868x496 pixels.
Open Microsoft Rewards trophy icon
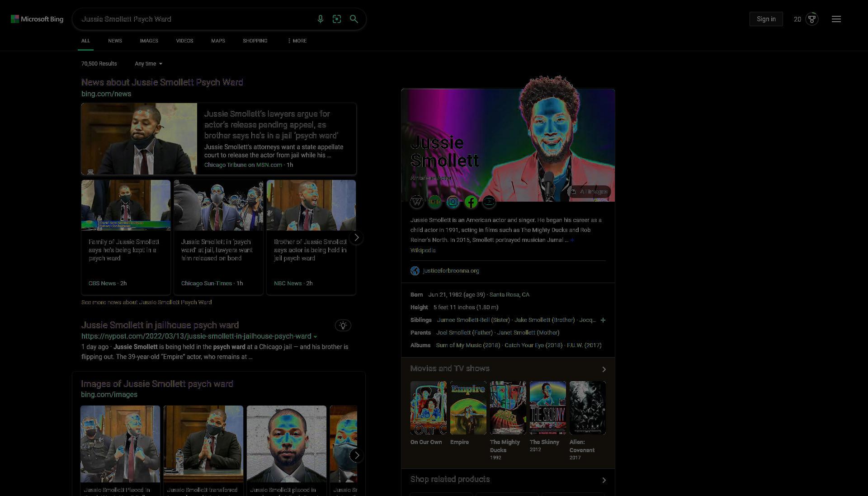click(812, 19)
